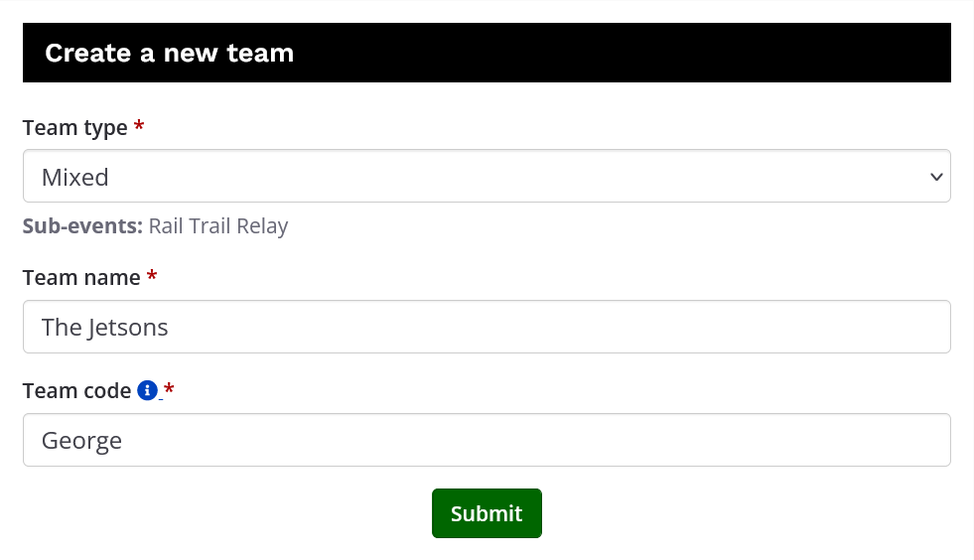Click the red asterisk beside Team type

point(139,128)
